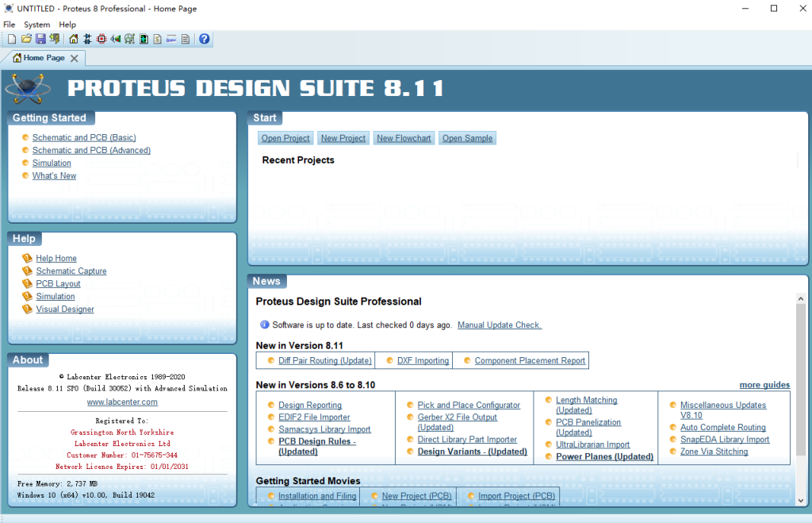Screen dimensions: 812x523
Task: Open the www.labcenter.com link
Action: tap(122, 402)
